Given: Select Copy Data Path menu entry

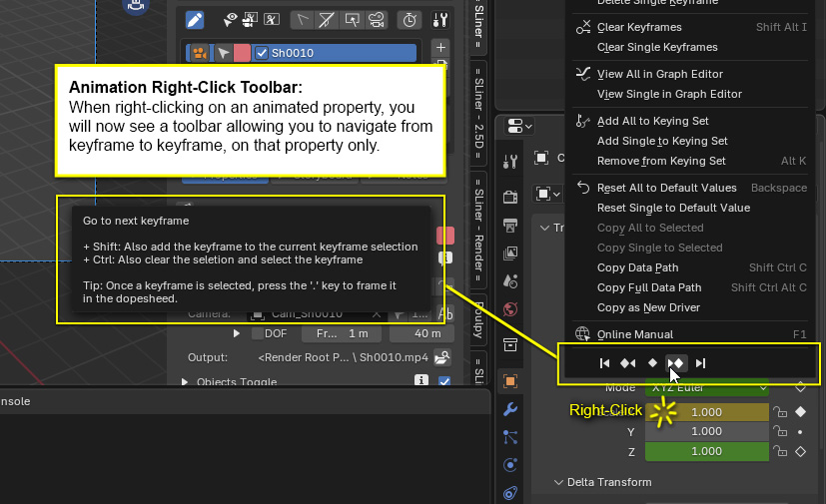Looking at the screenshot, I should [637, 267].
